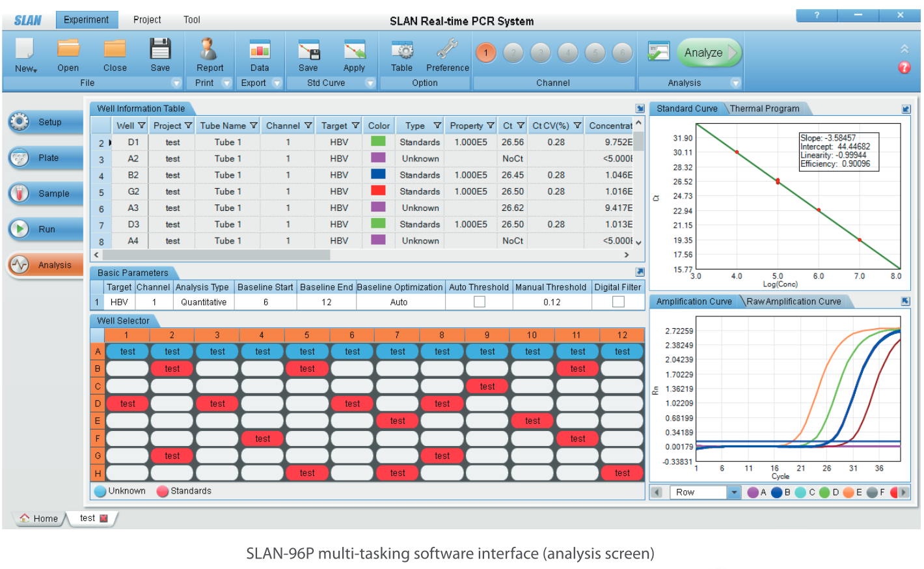Click the red help question icon
This screenshot has width=924, height=569.
(x=904, y=68)
